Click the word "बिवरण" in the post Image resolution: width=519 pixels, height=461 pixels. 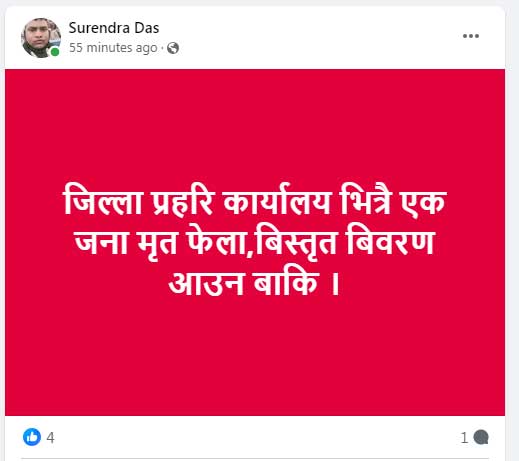click(391, 241)
